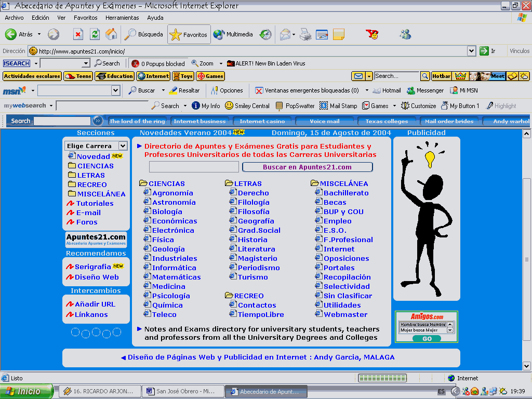
Task: Open the Derecho link
Action: coord(254,193)
